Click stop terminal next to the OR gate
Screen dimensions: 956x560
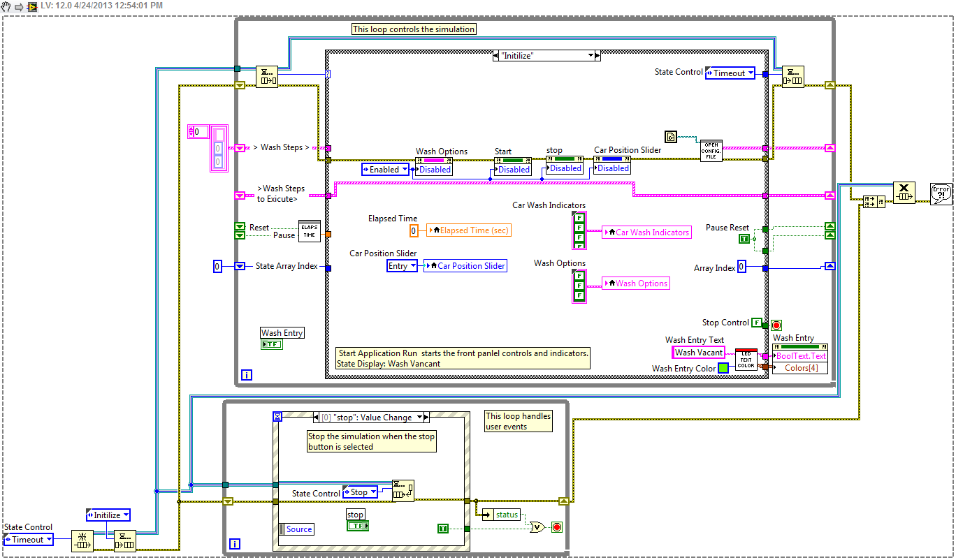pyautogui.click(x=557, y=527)
